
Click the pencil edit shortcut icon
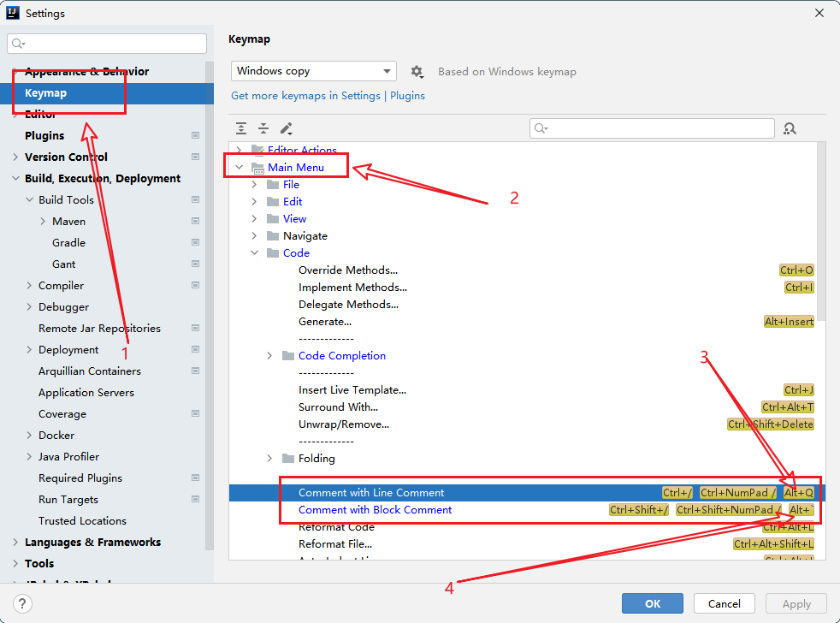[x=287, y=128]
